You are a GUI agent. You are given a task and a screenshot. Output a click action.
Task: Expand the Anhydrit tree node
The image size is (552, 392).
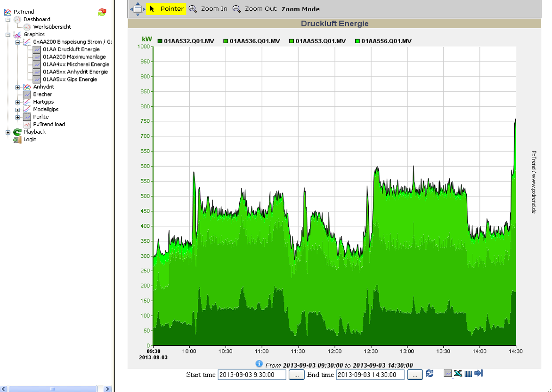(x=18, y=87)
